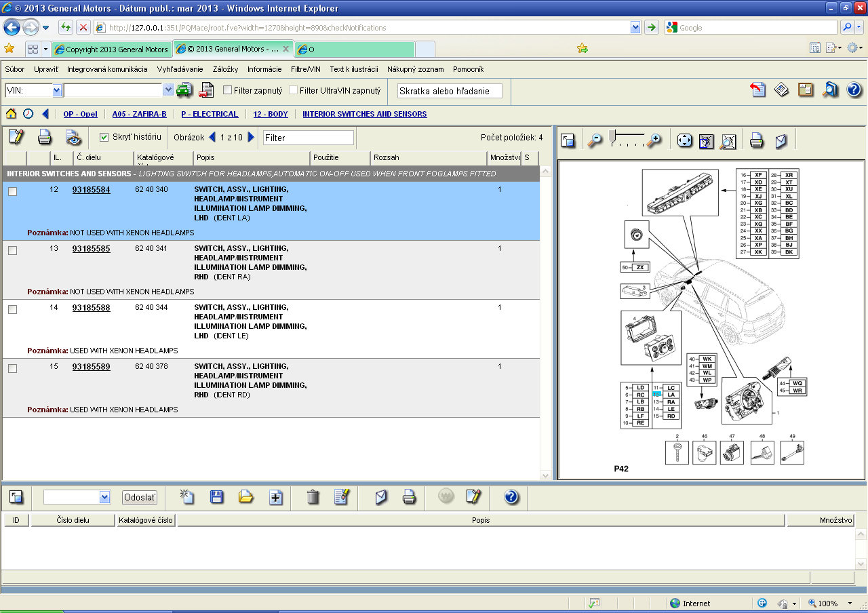Viewport: 868px width, 613px height.
Task: Click the green car icon next to VIN field
Action: (184, 90)
